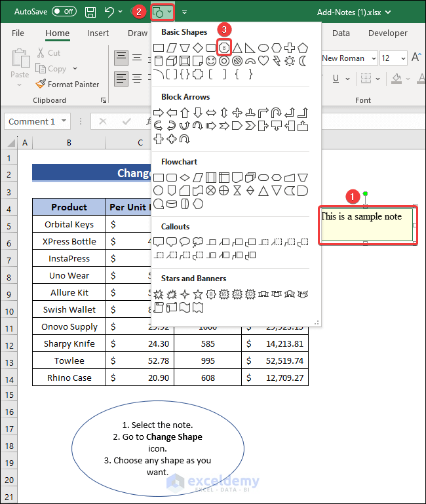Click the 'Sharpy Knife' product cell

pos(69,343)
